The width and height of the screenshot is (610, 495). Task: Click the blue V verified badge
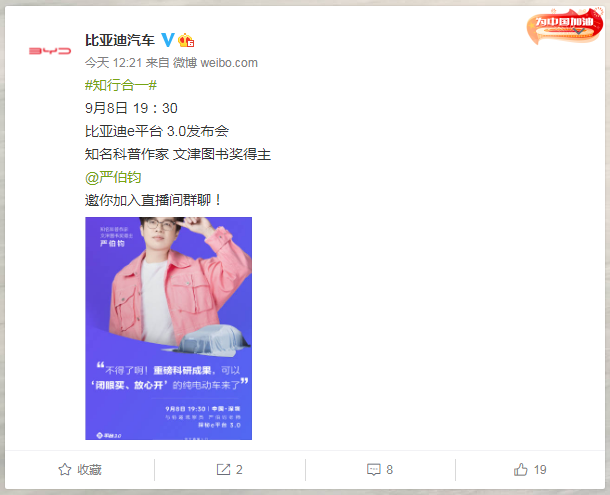[x=168, y=40]
